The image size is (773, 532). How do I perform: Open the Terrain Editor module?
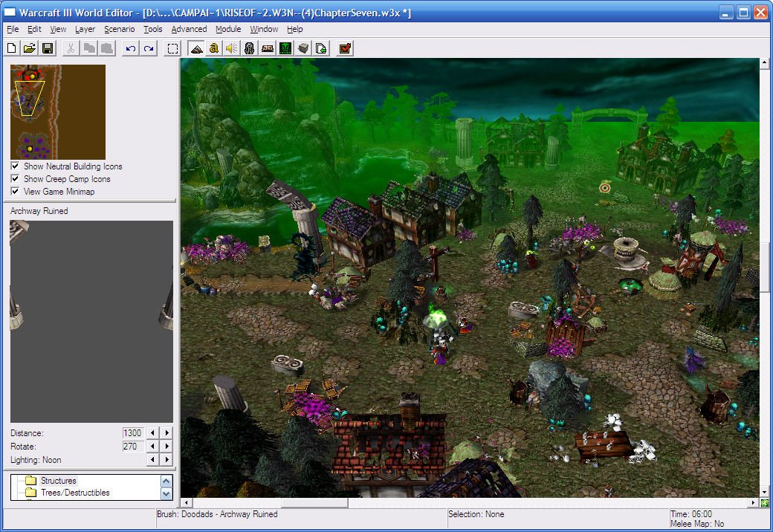196,48
